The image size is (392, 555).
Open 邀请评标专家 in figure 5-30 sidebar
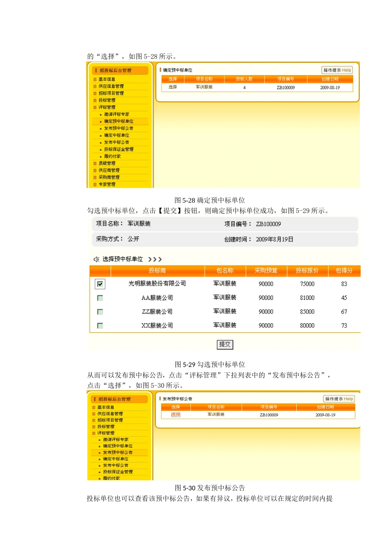pos(116,440)
